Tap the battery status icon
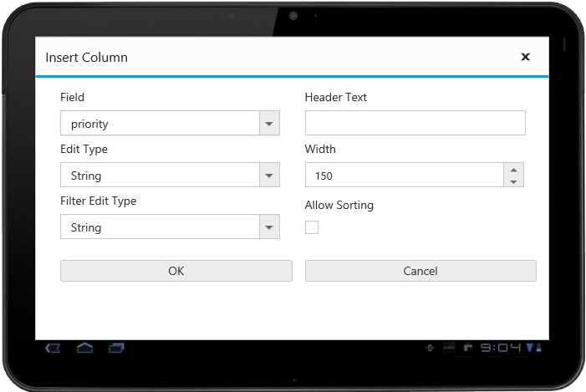The width and height of the screenshot is (586, 392). [x=539, y=349]
